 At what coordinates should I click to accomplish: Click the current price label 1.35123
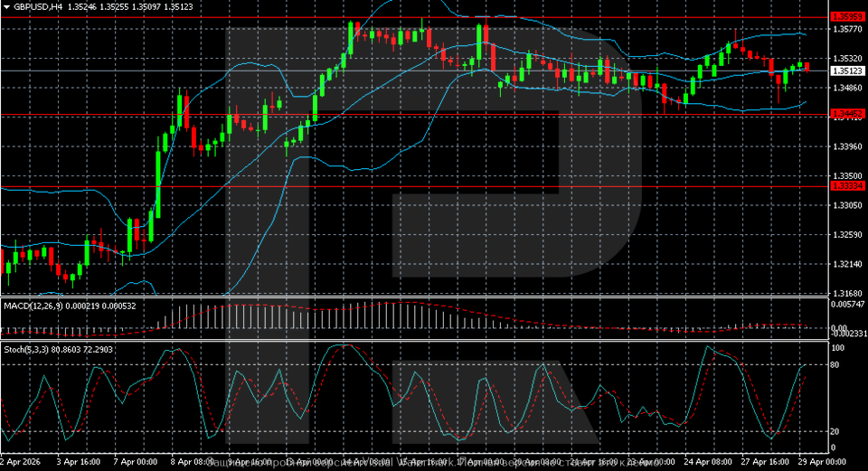click(847, 71)
